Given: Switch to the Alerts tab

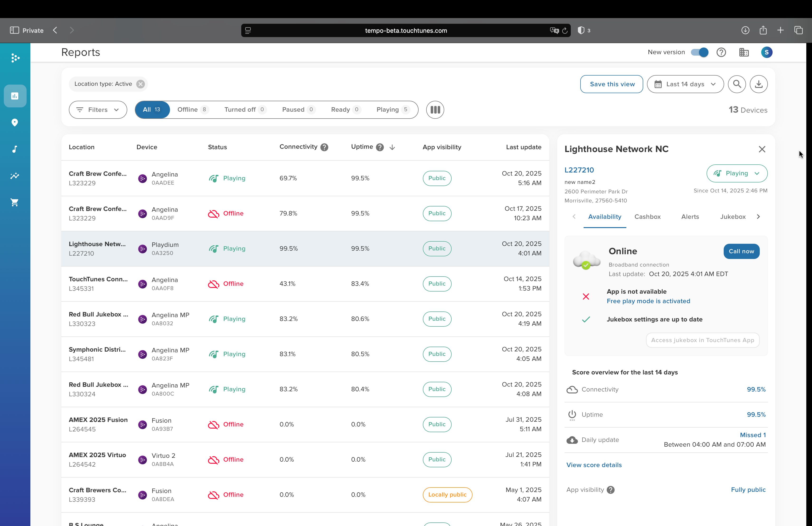Looking at the screenshot, I should [690, 217].
